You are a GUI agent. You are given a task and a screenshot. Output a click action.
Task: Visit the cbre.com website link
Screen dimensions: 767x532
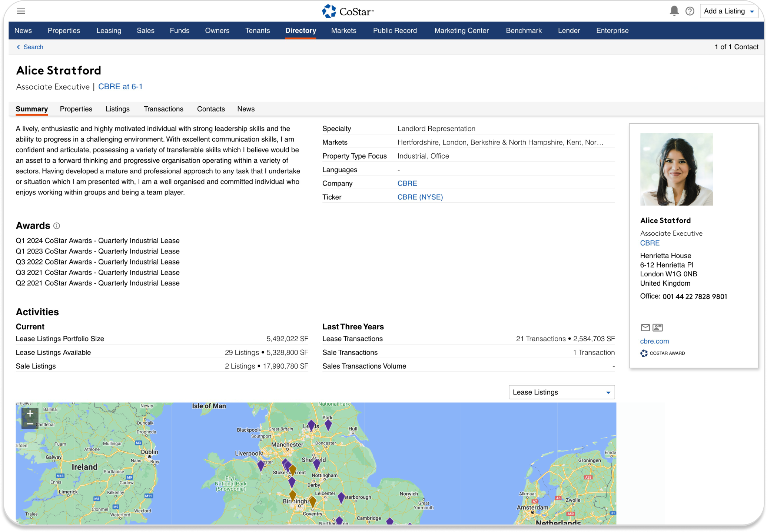(654, 341)
